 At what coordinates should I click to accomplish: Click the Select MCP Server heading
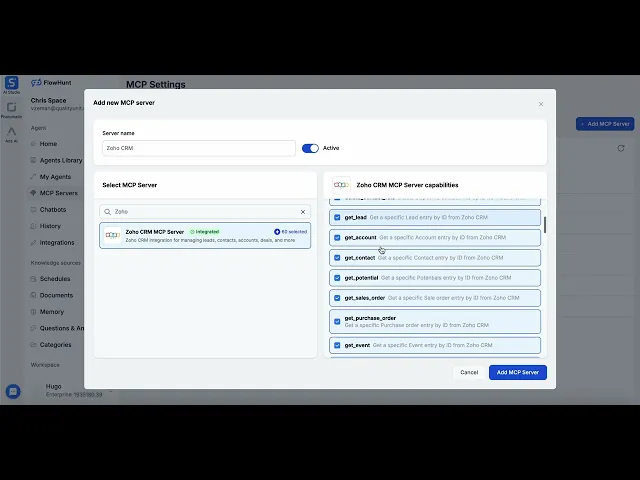[x=130, y=185]
